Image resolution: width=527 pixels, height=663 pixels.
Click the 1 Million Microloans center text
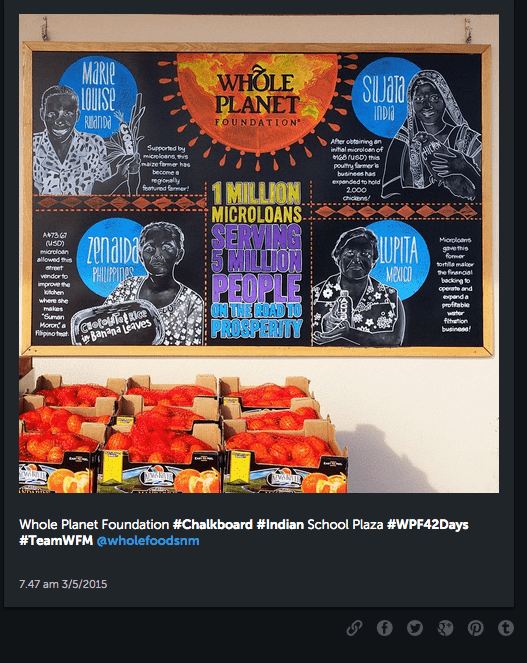tap(257, 260)
